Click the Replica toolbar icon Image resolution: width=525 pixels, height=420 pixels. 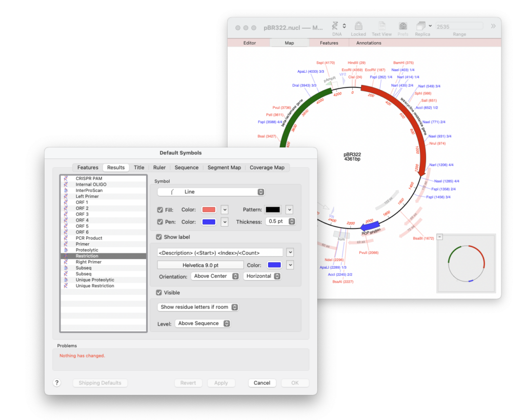(x=420, y=26)
